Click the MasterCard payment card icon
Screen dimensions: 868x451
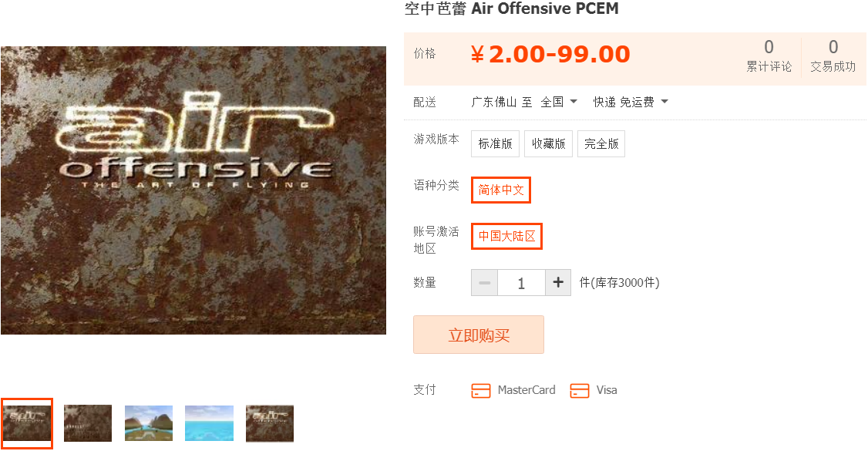[x=480, y=391]
